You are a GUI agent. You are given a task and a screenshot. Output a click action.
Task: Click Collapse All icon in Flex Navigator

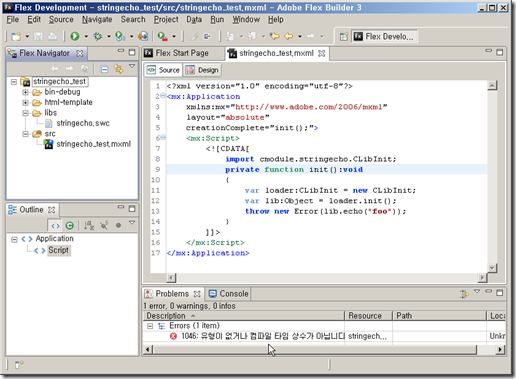pyautogui.click(x=104, y=69)
